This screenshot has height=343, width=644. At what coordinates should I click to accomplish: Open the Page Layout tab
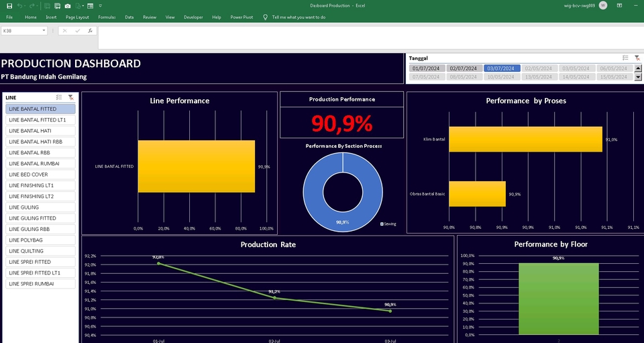tap(77, 17)
